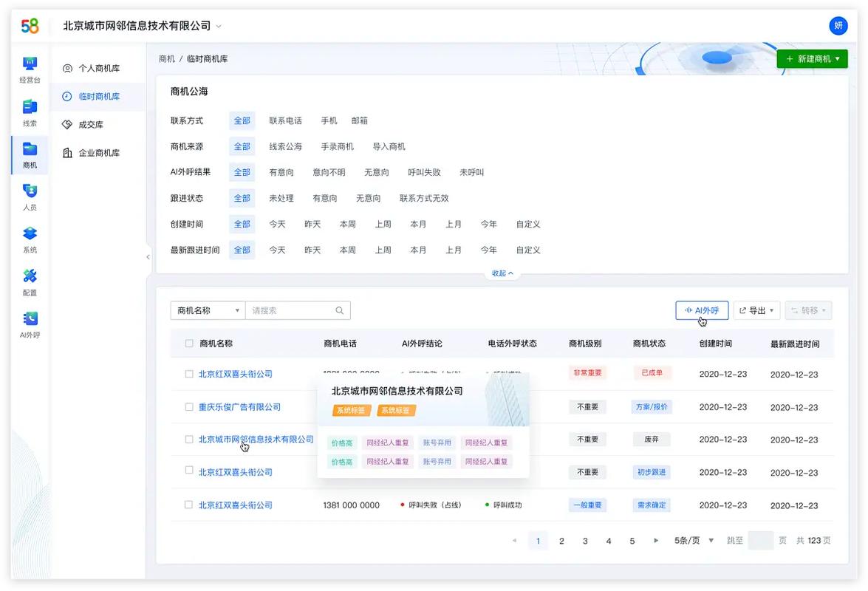Image resolution: width=868 pixels, height=591 pixels.
Task: Select the 商机 sidebar icon
Action: 30,148
